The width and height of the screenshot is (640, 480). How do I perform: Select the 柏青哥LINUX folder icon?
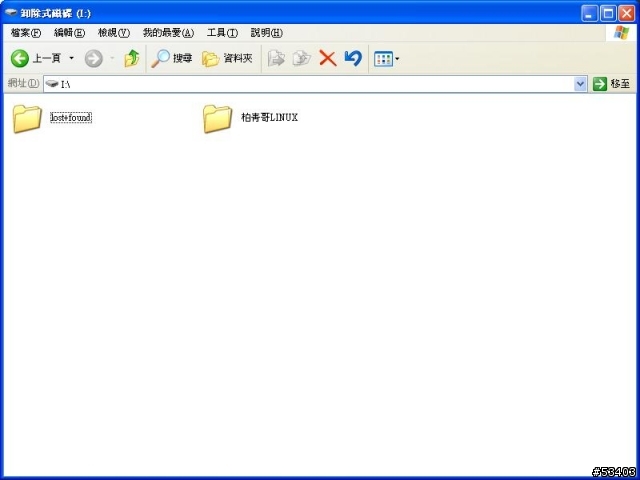(218, 118)
